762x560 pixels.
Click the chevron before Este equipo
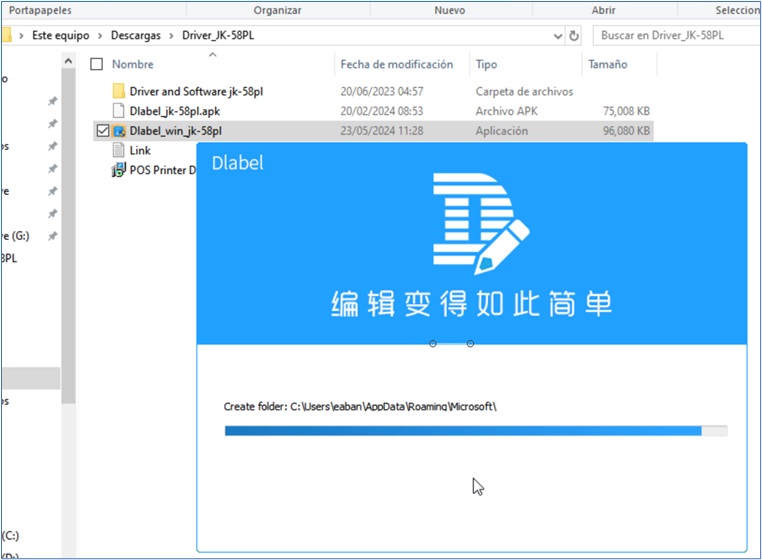pos(21,35)
